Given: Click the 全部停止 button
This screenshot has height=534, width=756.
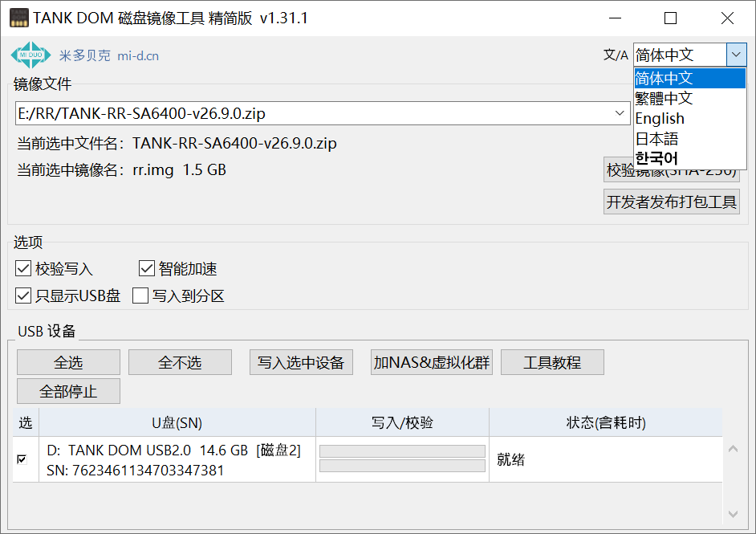Looking at the screenshot, I should (x=68, y=391).
